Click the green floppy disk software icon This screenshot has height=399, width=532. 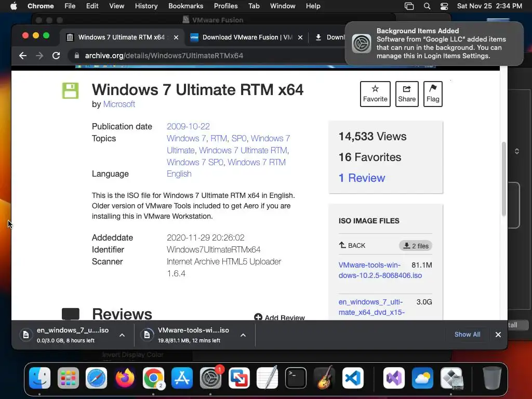(x=70, y=90)
